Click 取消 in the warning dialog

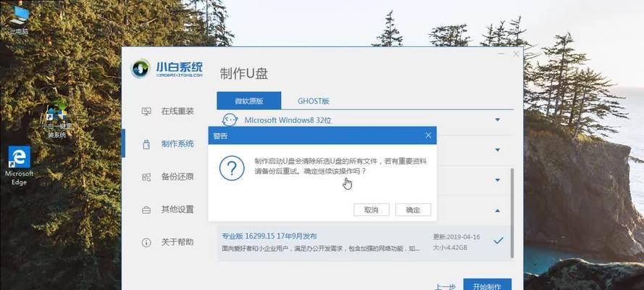point(372,210)
